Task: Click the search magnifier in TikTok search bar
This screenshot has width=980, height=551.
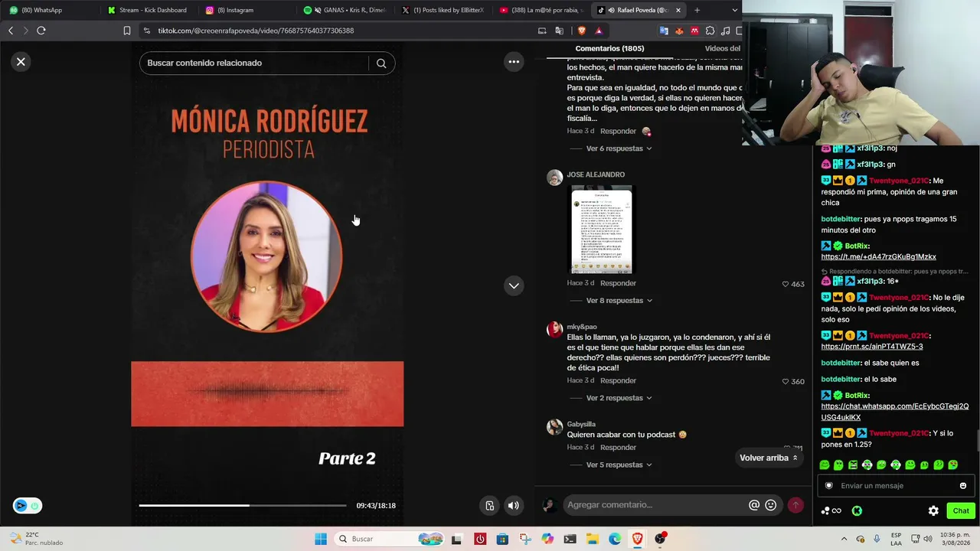Action: pyautogui.click(x=381, y=63)
